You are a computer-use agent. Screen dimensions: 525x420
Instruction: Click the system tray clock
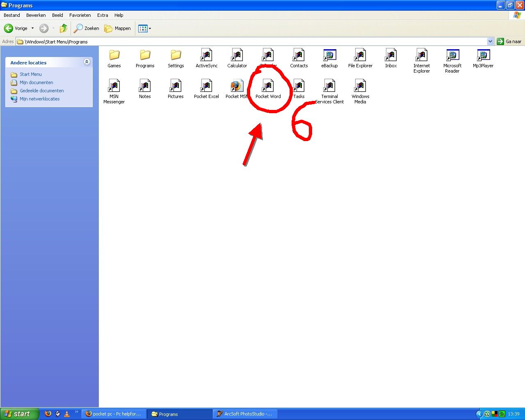pyautogui.click(x=514, y=414)
